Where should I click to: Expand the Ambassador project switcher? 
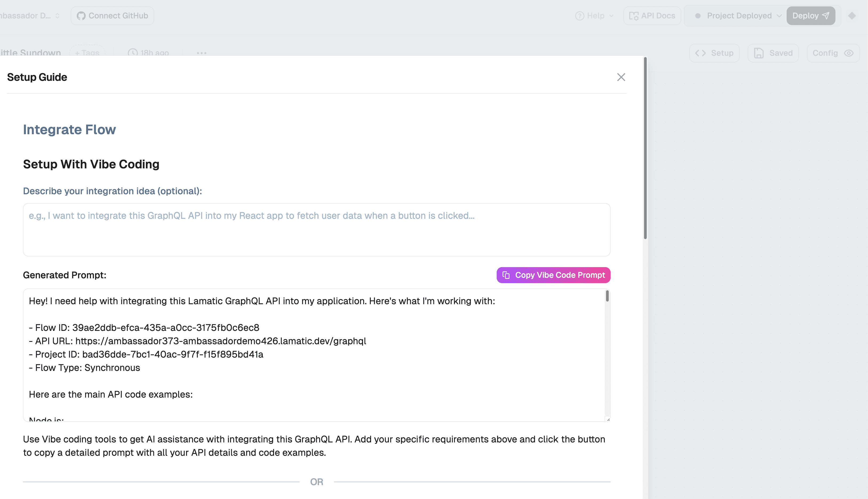[57, 16]
